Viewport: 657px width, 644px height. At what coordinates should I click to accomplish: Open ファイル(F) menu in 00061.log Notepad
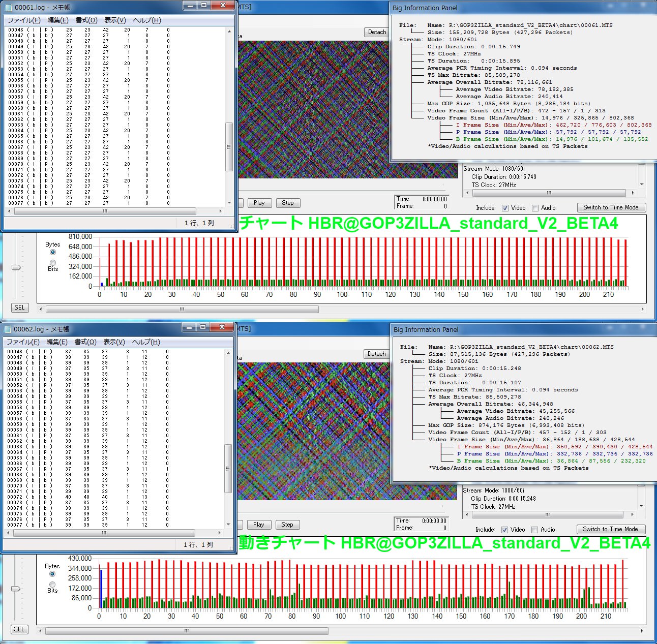click(23, 20)
